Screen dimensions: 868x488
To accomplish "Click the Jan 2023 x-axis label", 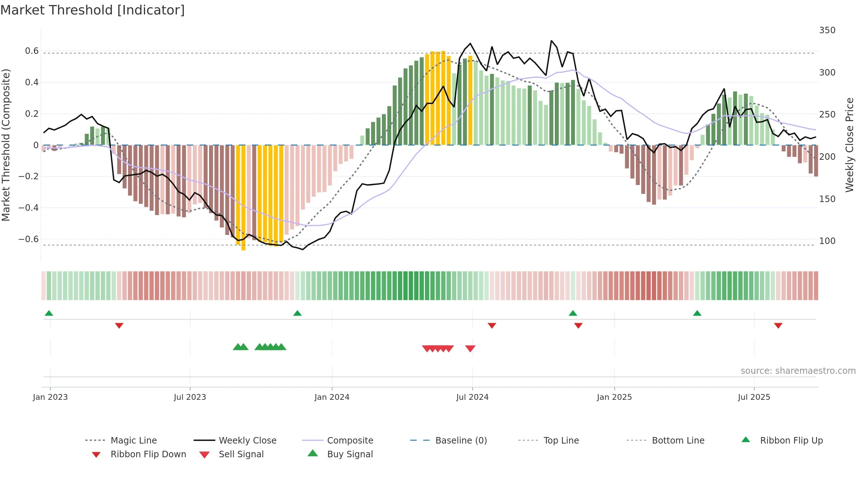I will click(x=50, y=397).
